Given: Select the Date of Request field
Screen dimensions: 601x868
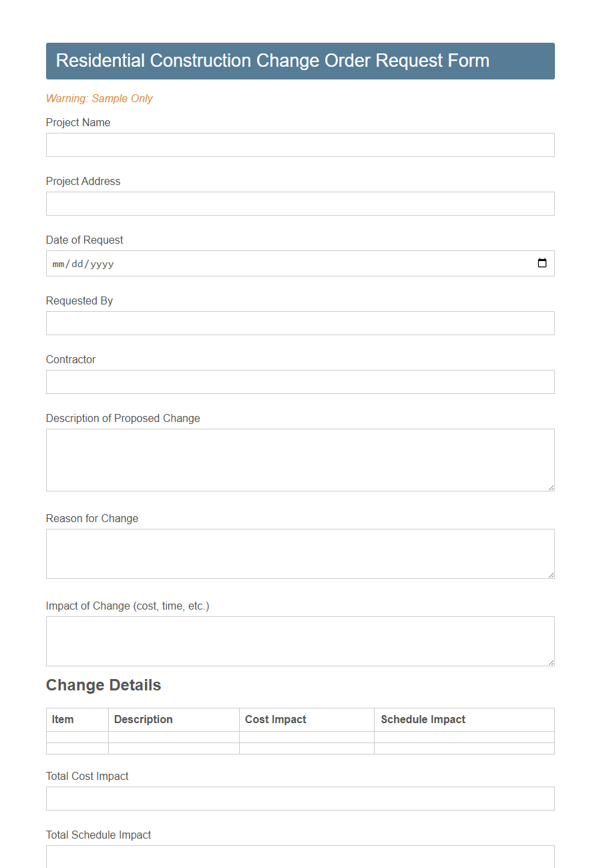Looking at the screenshot, I should [267, 263].
